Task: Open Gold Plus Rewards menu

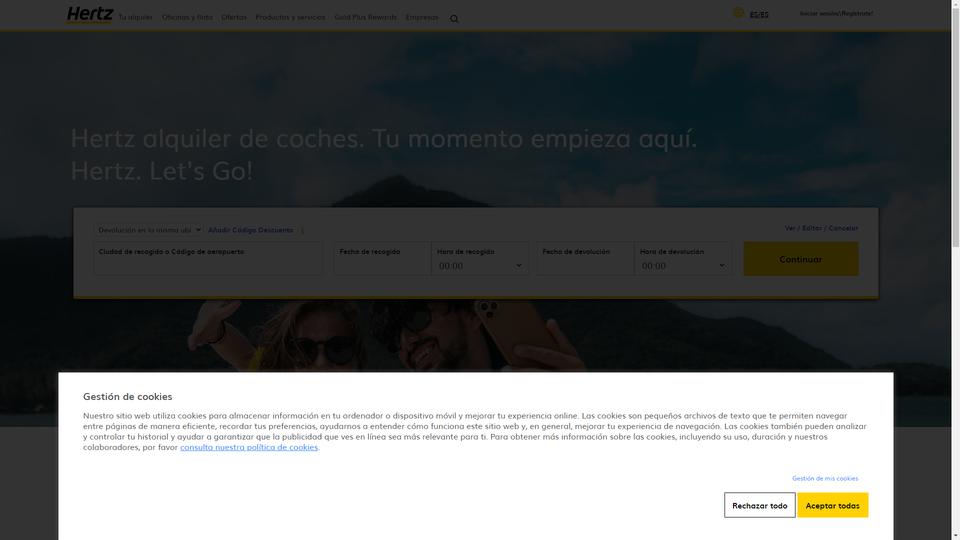Action: point(366,17)
